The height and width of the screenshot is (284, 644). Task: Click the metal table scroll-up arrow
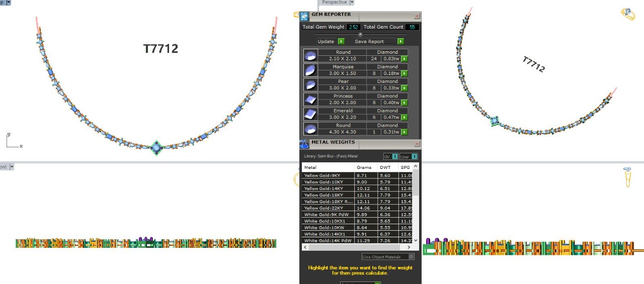coord(416,166)
